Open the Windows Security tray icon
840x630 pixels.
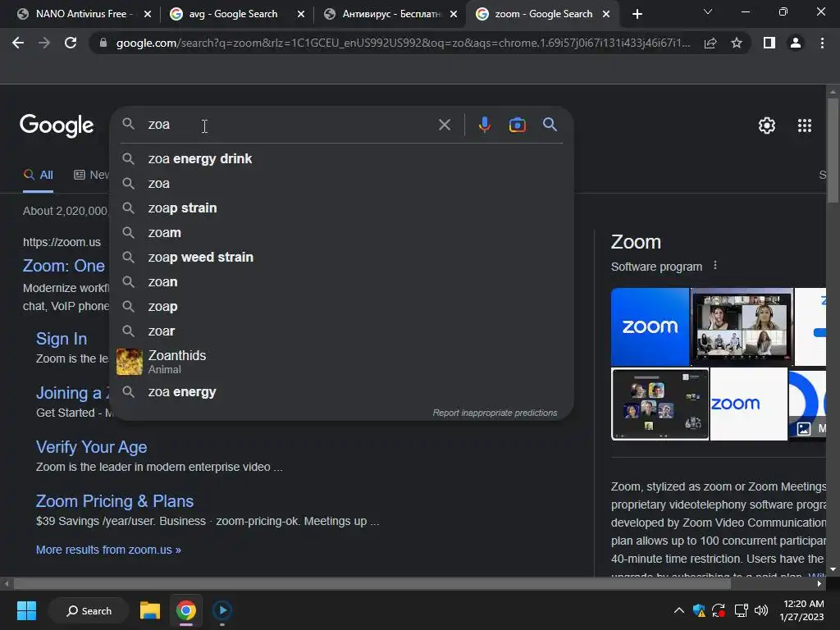pyautogui.click(x=699, y=610)
